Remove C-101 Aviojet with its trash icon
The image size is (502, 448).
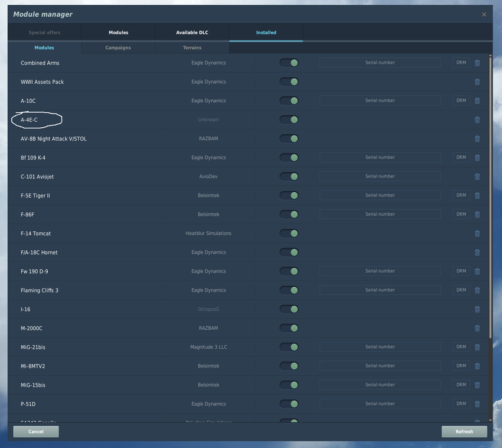[x=477, y=177]
